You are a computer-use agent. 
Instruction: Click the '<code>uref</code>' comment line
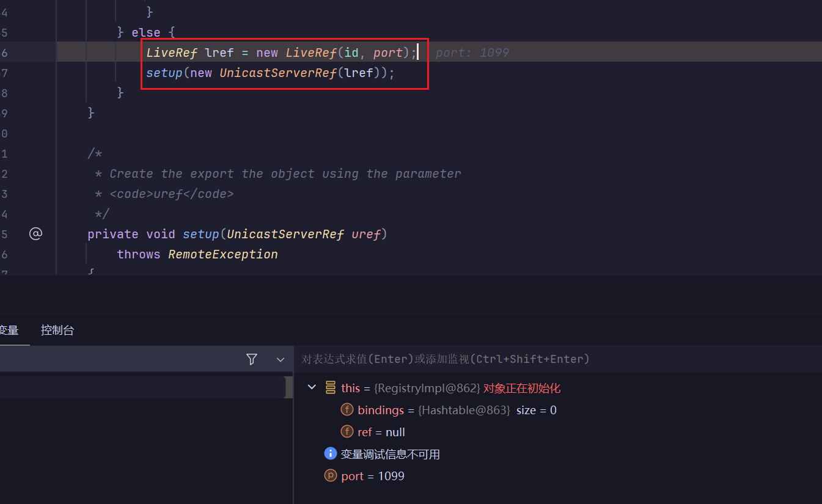point(164,194)
